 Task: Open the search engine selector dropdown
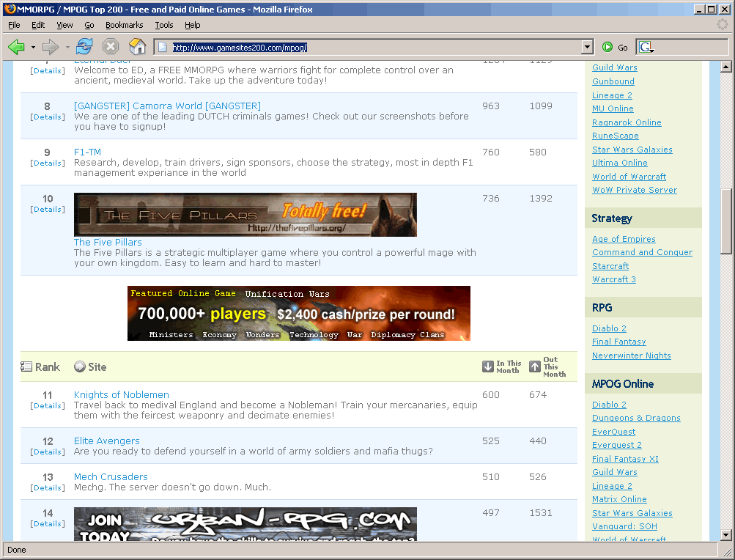click(646, 47)
